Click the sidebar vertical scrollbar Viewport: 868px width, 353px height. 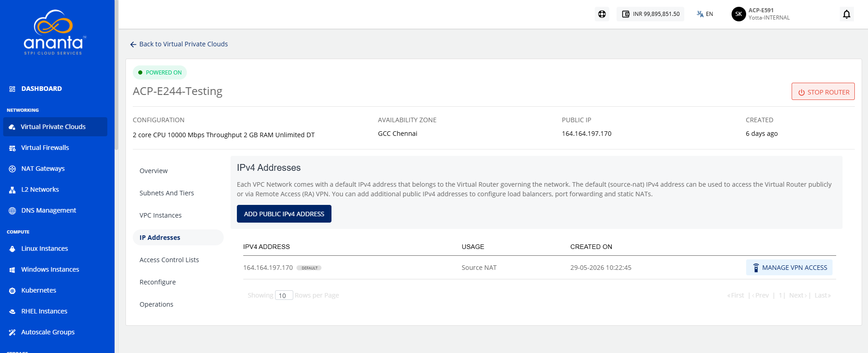[116, 75]
